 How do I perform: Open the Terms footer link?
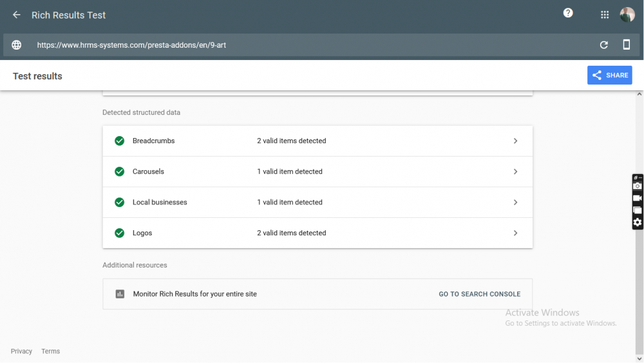click(50, 351)
